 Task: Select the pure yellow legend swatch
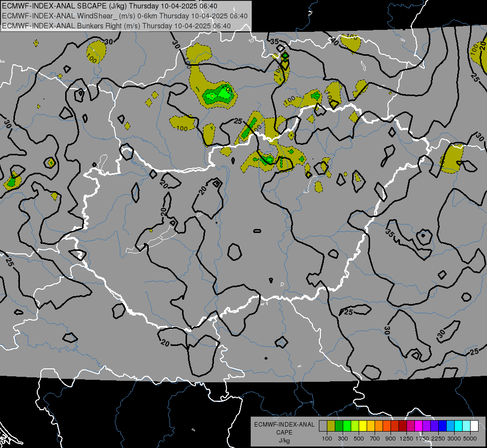363,426
